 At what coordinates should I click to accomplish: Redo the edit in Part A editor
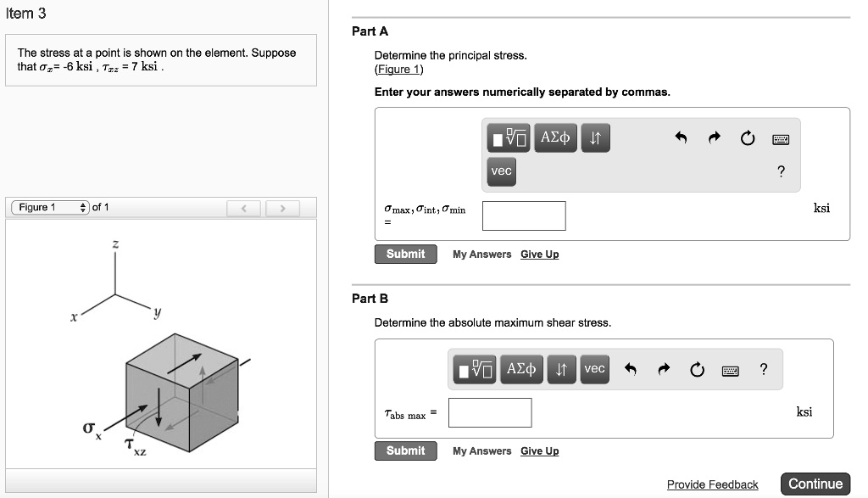point(715,137)
